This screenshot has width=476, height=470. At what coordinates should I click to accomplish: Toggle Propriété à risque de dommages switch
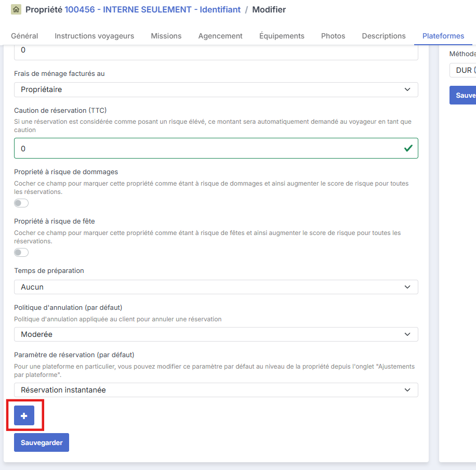pyautogui.click(x=21, y=203)
